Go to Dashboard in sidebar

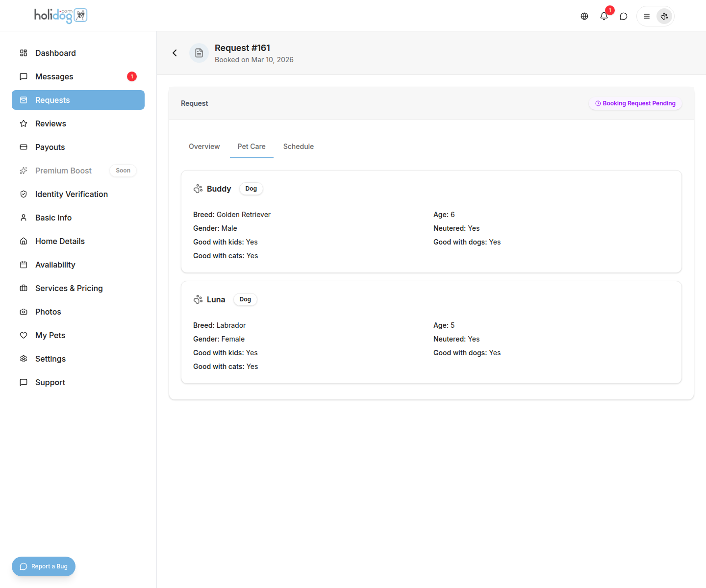coord(55,53)
